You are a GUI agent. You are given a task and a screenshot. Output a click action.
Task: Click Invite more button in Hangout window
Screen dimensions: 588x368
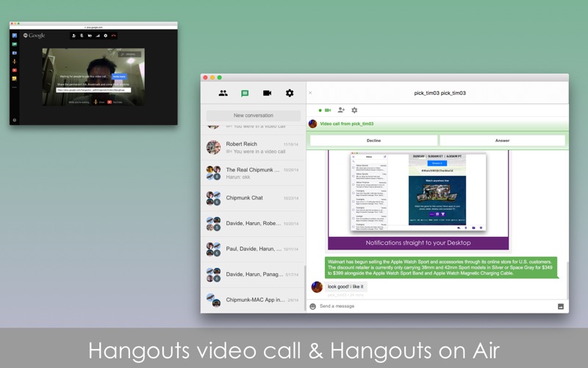pos(119,77)
